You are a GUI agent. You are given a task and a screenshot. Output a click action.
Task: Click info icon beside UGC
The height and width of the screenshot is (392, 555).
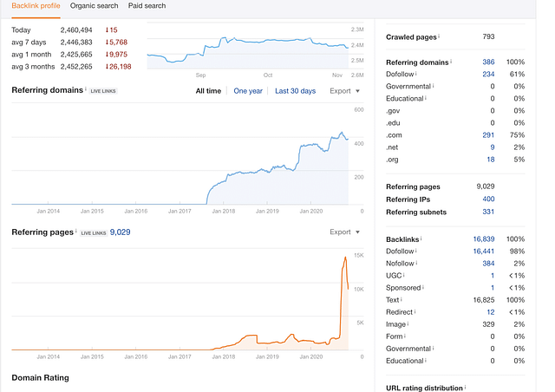[404, 275]
